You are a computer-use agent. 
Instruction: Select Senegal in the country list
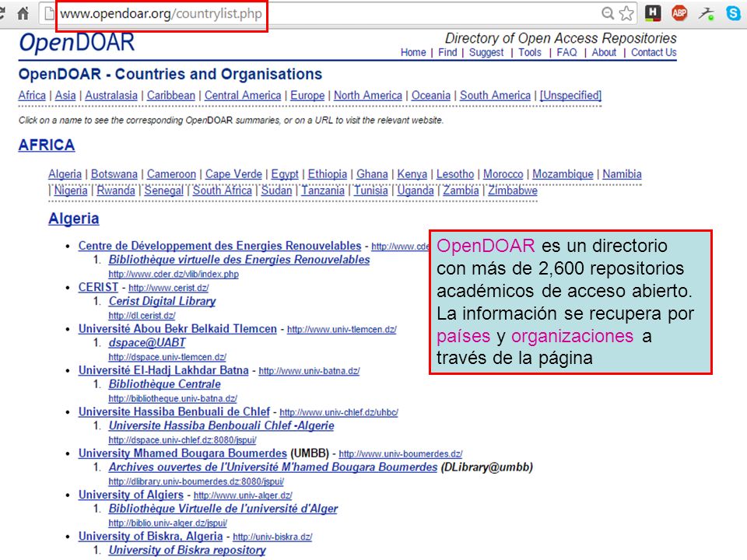pos(164,191)
